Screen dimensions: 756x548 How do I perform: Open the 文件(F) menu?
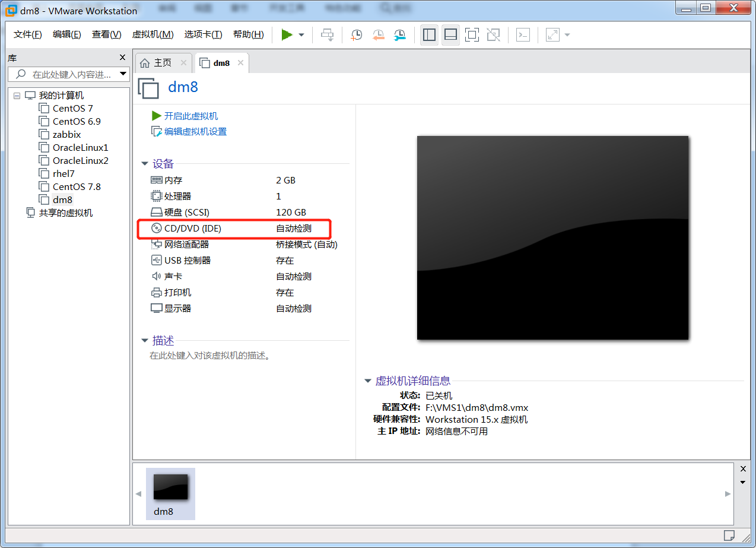[x=28, y=34]
